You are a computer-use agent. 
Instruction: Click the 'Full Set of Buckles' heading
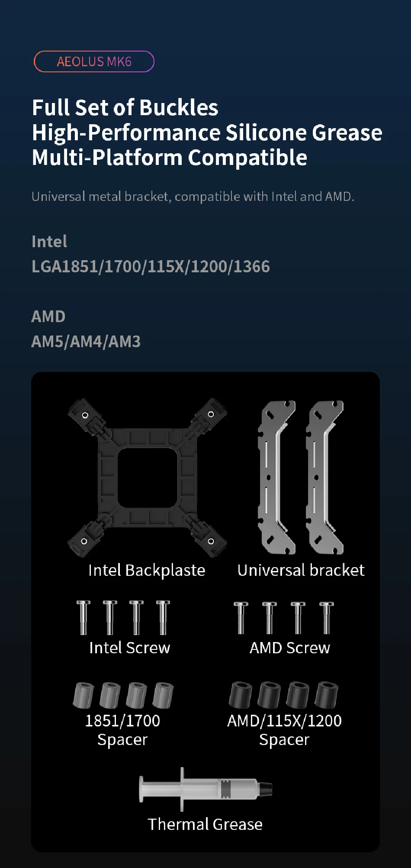[125, 108]
